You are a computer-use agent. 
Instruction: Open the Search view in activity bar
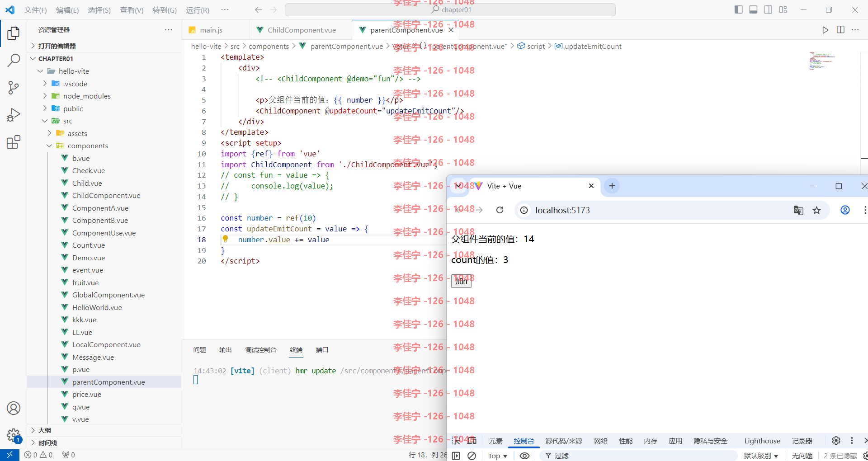[x=14, y=60]
